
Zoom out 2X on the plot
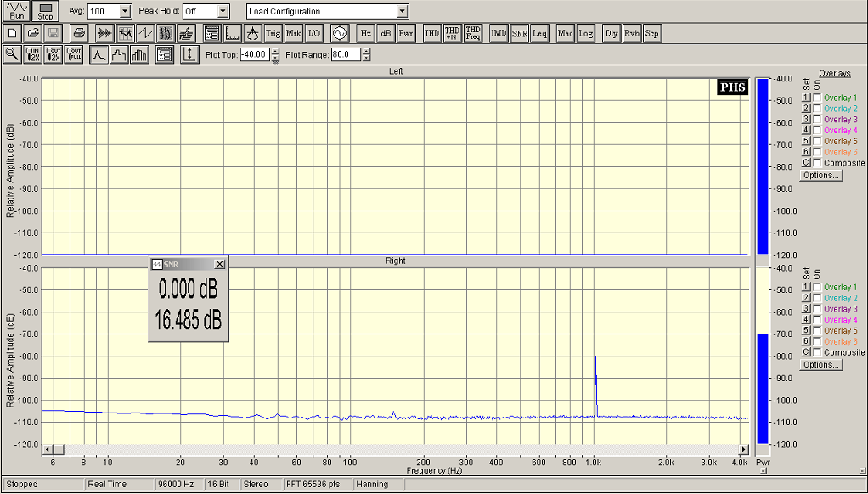tap(54, 54)
